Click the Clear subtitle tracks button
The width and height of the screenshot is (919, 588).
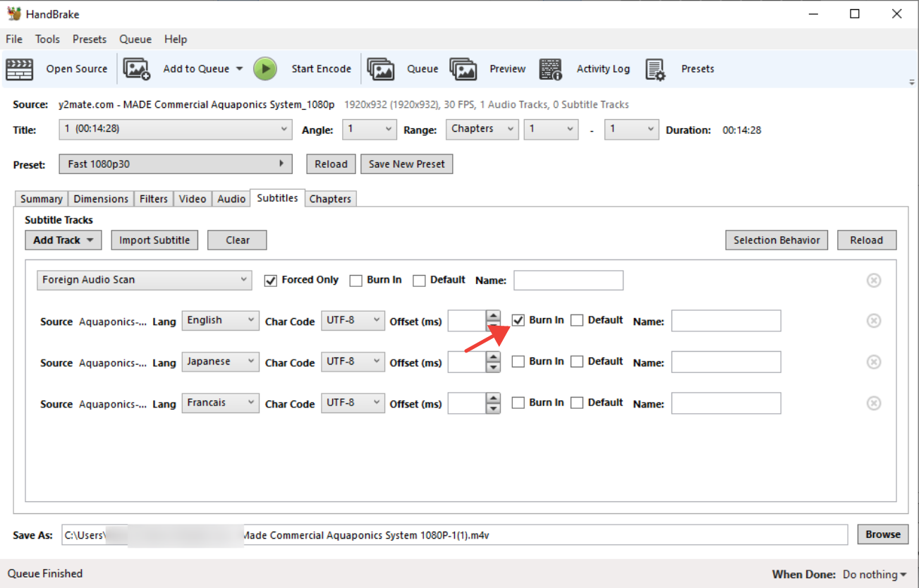click(238, 240)
